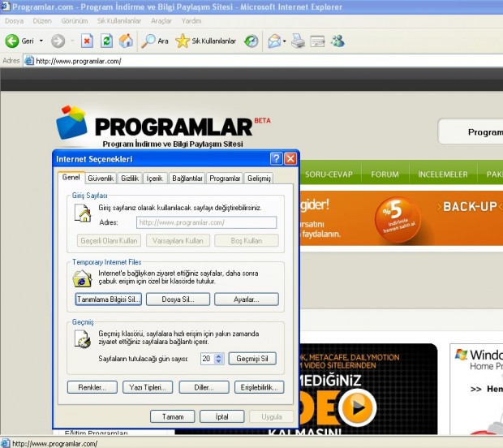Screen dimensions: 503x448
Task: Confirm dialog with Tamam button
Action: coord(173,416)
